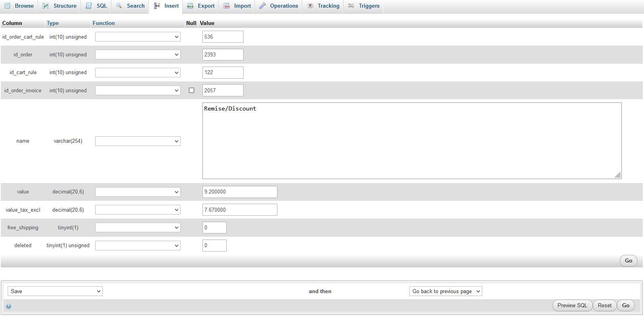Click the bottom Go button next to Reset
Image resolution: width=644 pixels, height=323 pixels.
(x=625, y=305)
